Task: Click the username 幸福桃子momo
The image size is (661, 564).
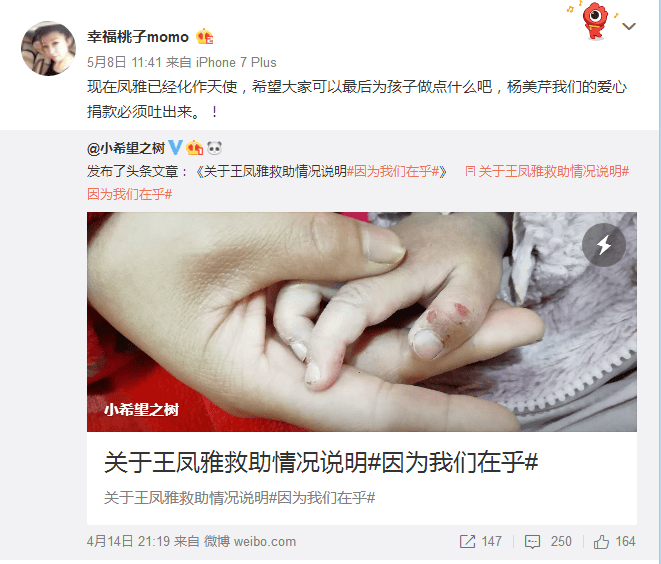Action: pos(138,37)
